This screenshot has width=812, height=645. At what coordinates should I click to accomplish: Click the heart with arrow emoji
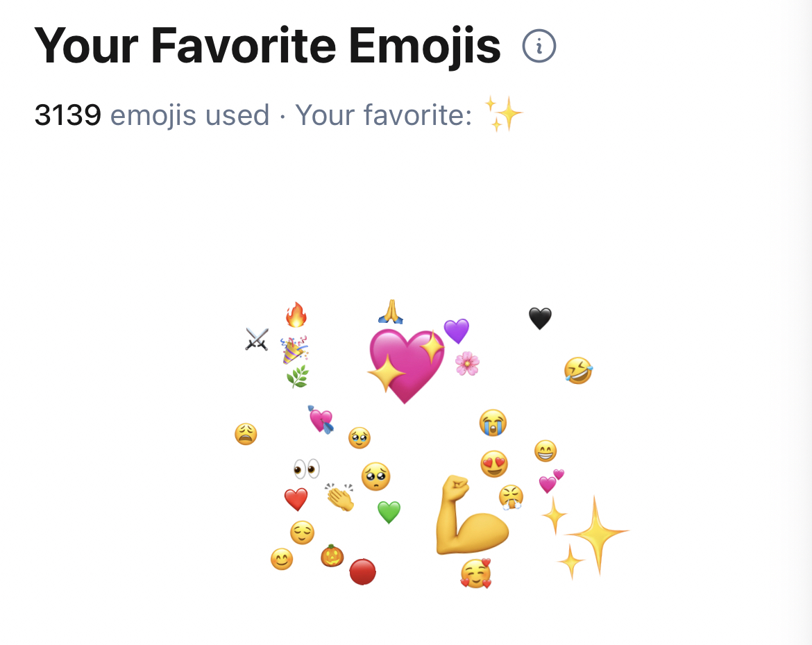(x=321, y=419)
